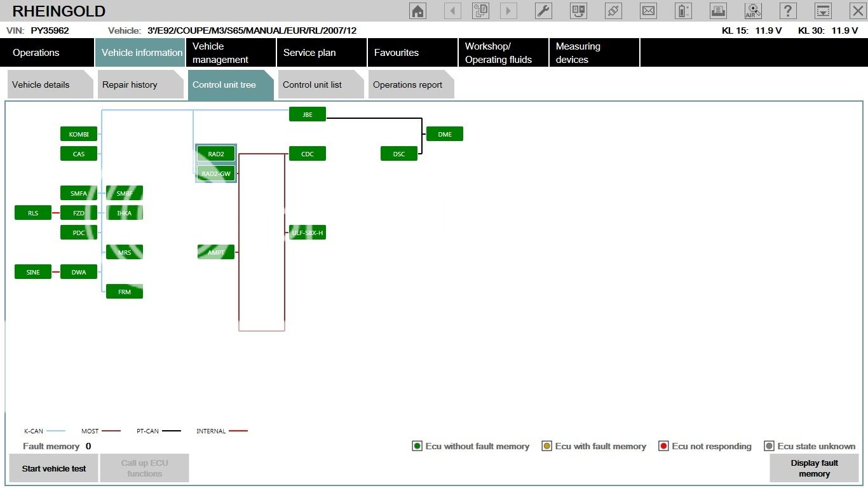The image size is (868, 488).
Task: Click Start vehicle test button
Action: click(54, 468)
